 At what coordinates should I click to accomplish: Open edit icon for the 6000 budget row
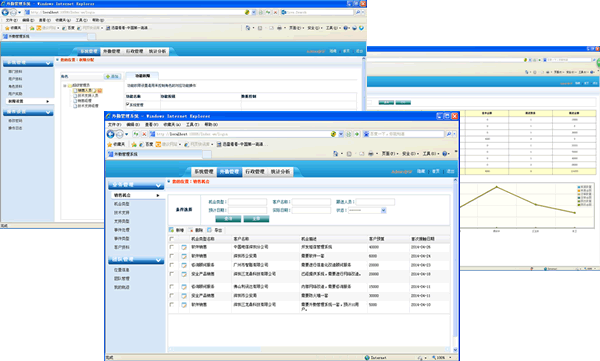pyautogui.click(x=184, y=256)
